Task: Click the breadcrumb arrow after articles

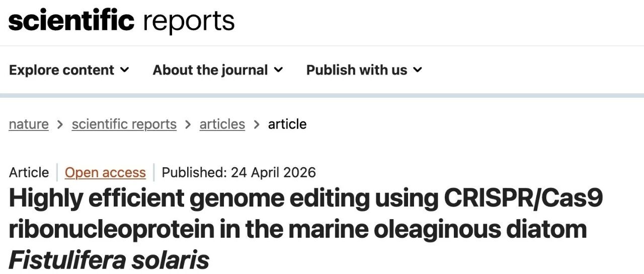Action: 257,124
